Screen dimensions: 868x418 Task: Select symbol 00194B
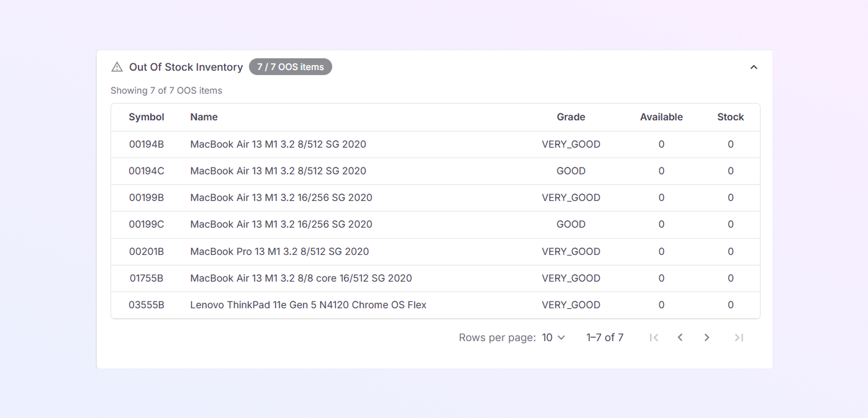click(147, 145)
